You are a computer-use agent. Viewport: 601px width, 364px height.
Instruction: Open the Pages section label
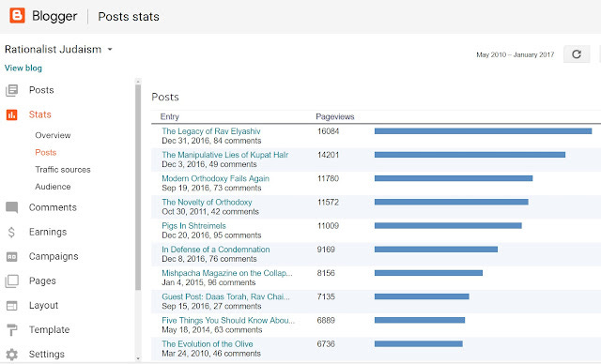(x=42, y=281)
